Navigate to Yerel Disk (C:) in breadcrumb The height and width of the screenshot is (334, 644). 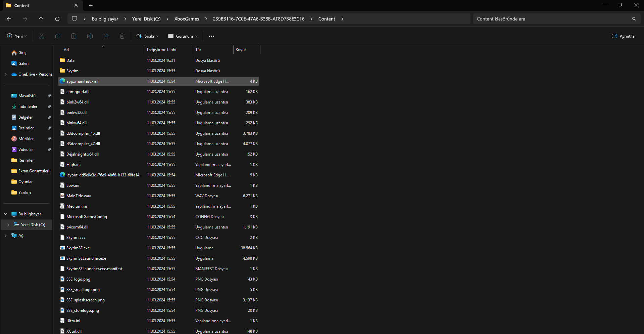click(x=146, y=19)
